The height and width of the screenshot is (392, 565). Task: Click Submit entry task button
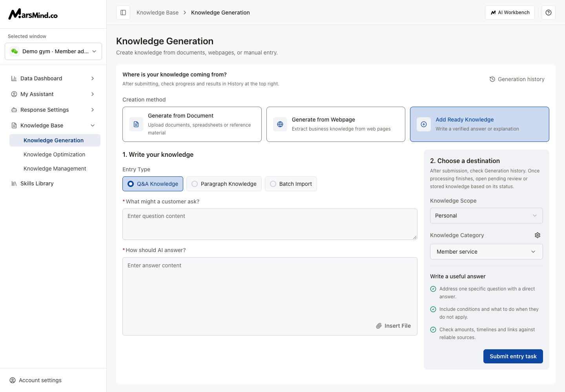point(513,356)
